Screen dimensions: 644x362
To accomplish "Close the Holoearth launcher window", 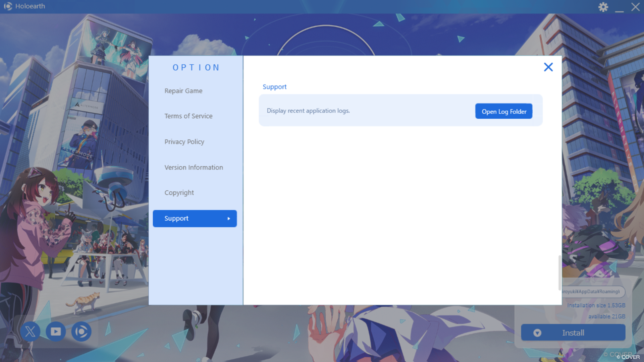I will click(635, 7).
